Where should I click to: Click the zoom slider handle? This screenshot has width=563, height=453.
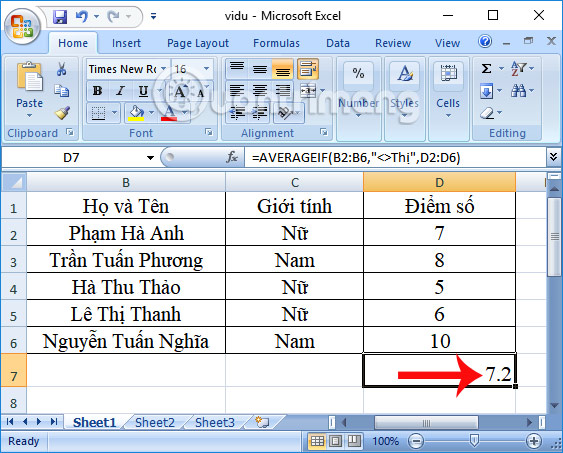(x=474, y=441)
